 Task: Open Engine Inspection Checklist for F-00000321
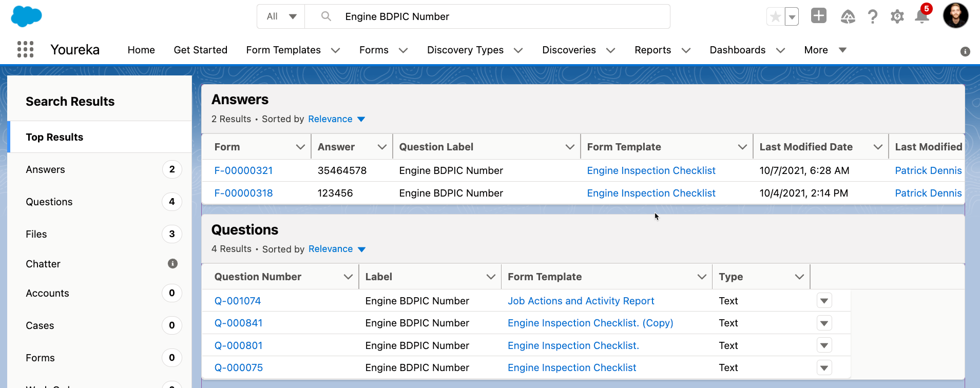tap(651, 170)
